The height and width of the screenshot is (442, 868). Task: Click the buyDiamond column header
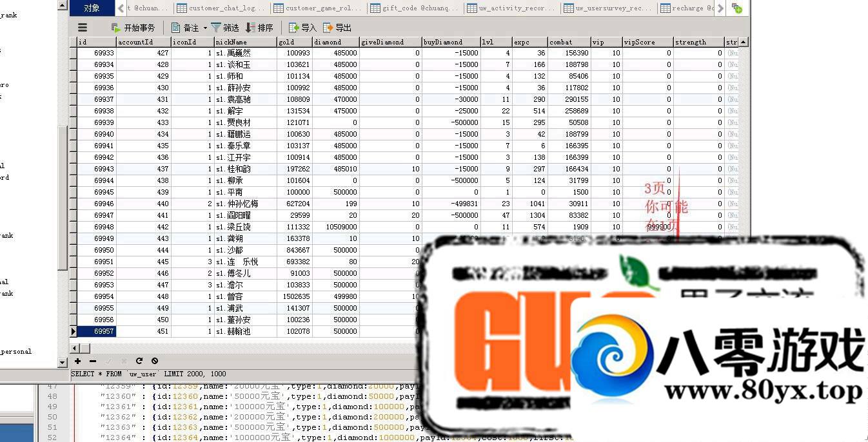pyautogui.click(x=451, y=42)
